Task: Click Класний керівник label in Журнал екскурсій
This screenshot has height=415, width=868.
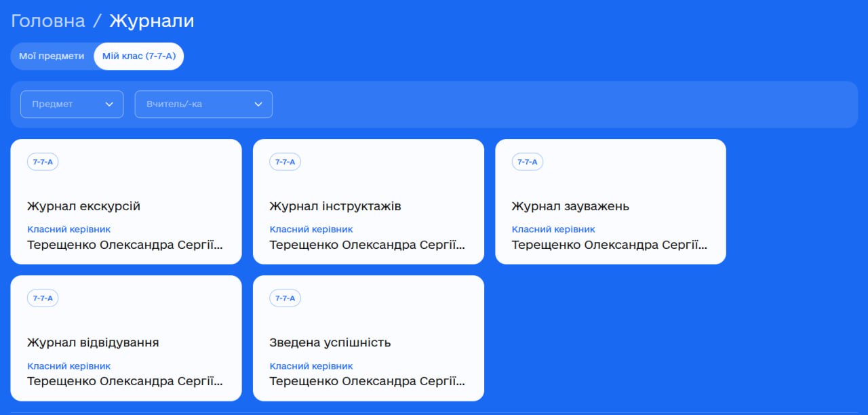Action: point(68,229)
